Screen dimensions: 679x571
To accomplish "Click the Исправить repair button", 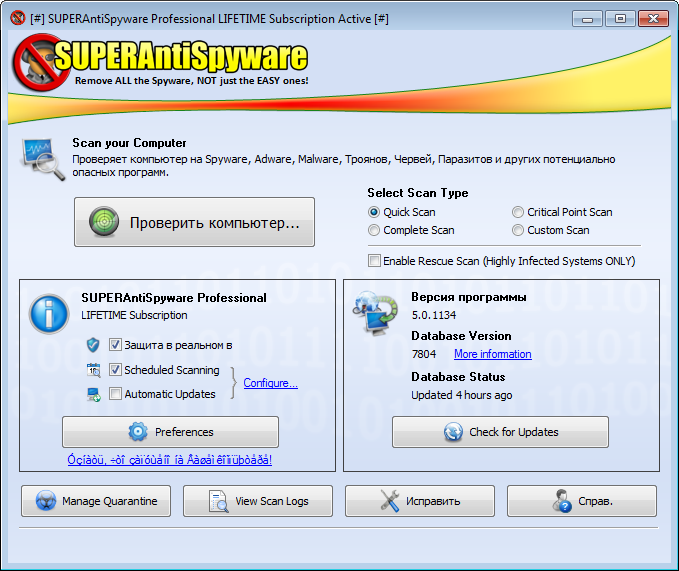I will [420, 501].
